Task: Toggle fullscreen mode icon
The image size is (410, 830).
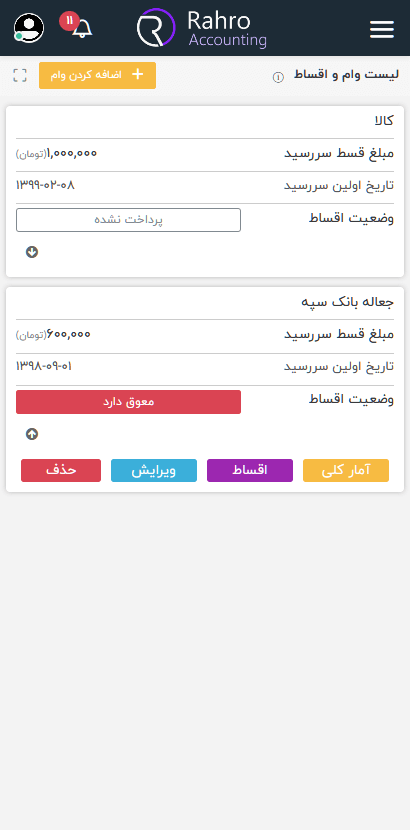Action: (20, 75)
